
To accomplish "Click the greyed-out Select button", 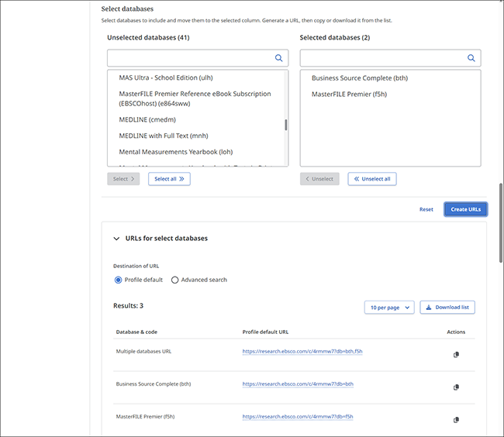I will point(123,179).
